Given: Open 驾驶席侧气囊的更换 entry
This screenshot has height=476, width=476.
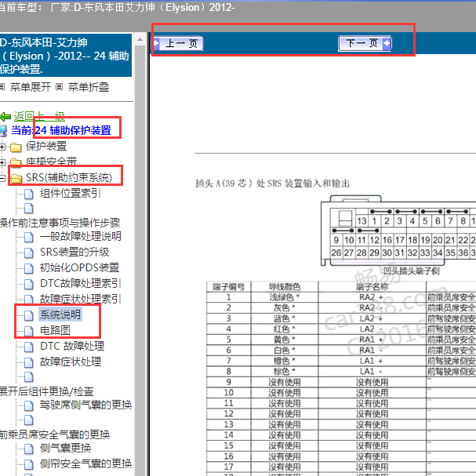Looking at the screenshot, I should pos(85,405).
